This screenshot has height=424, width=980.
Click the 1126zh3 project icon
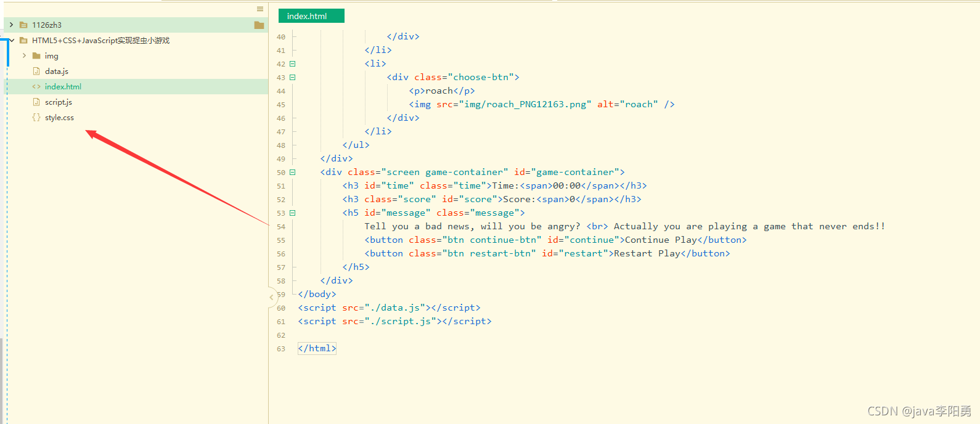(23, 25)
